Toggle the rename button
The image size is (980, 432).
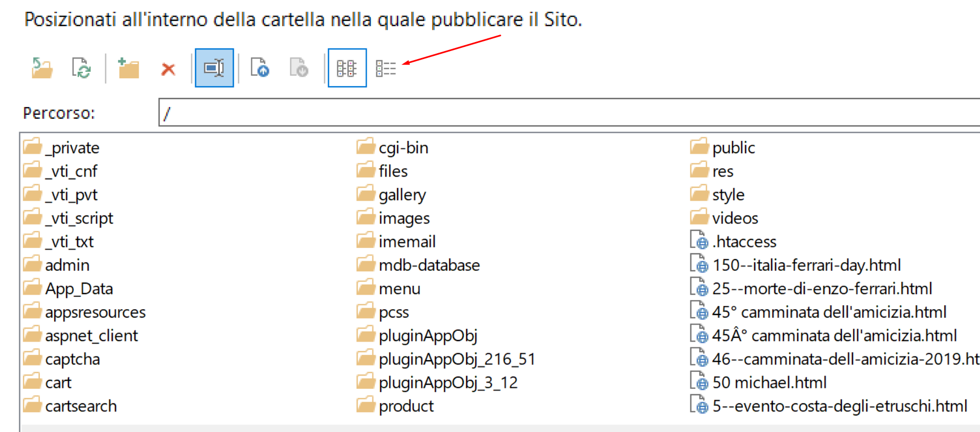pos(214,68)
